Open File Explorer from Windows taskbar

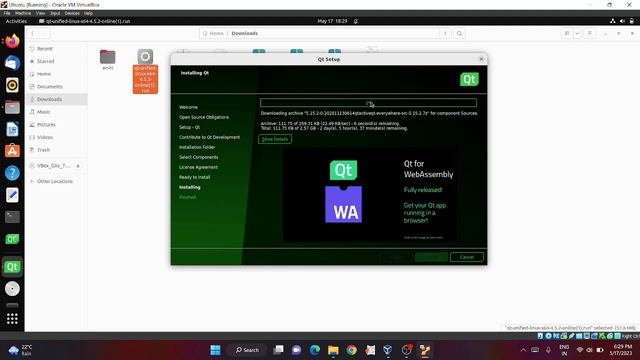(333, 350)
